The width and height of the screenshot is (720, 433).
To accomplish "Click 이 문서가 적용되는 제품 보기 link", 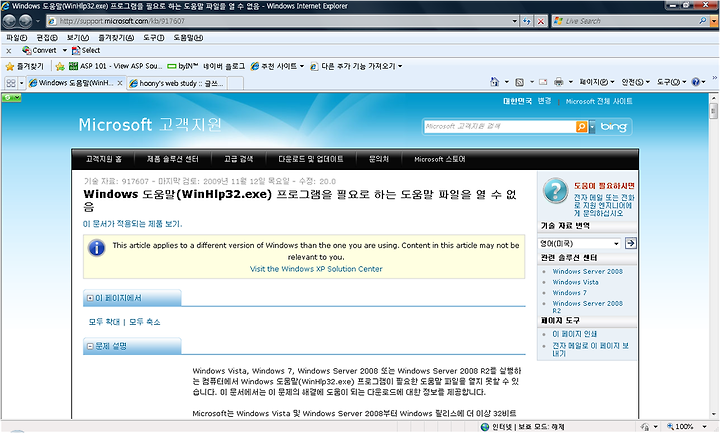I will click(x=132, y=224).
